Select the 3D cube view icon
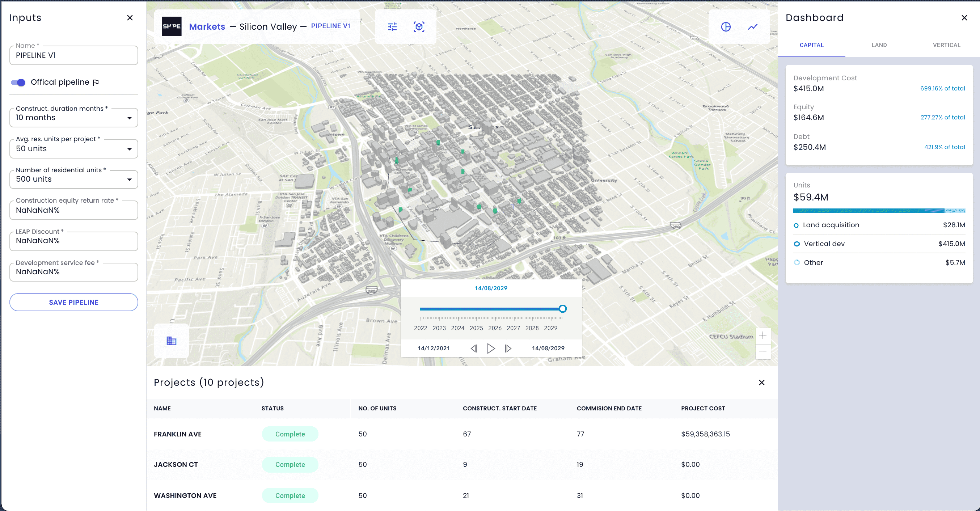The height and width of the screenshot is (511, 980). [x=419, y=27]
